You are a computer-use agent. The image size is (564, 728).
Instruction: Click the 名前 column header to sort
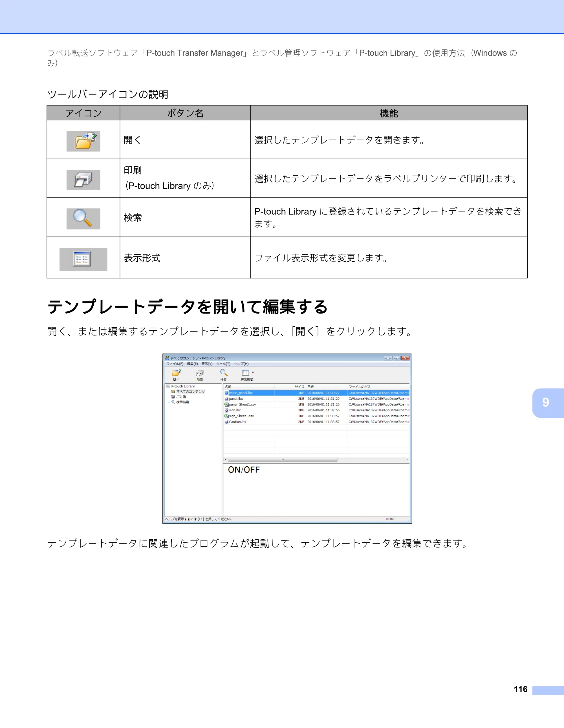pyautogui.click(x=249, y=387)
